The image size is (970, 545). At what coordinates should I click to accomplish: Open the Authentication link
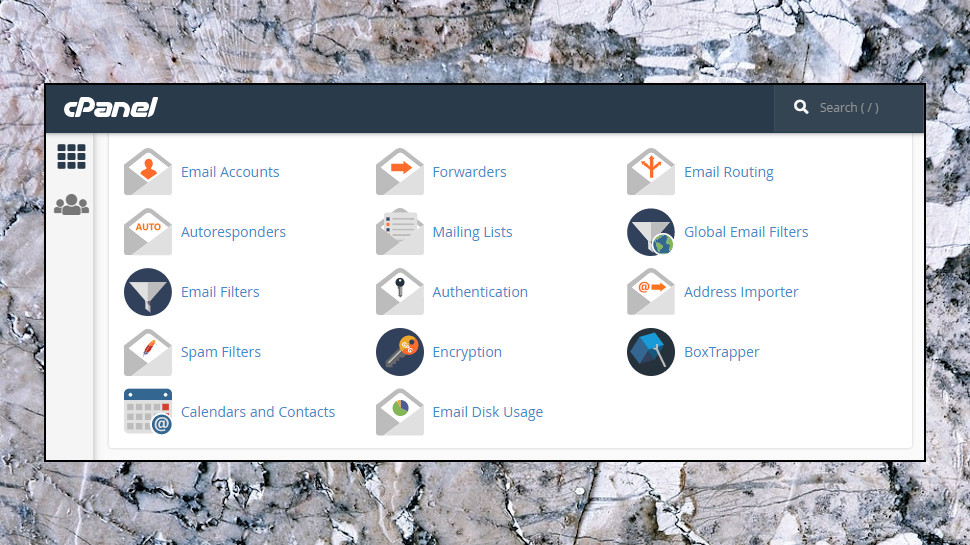coord(480,292)
